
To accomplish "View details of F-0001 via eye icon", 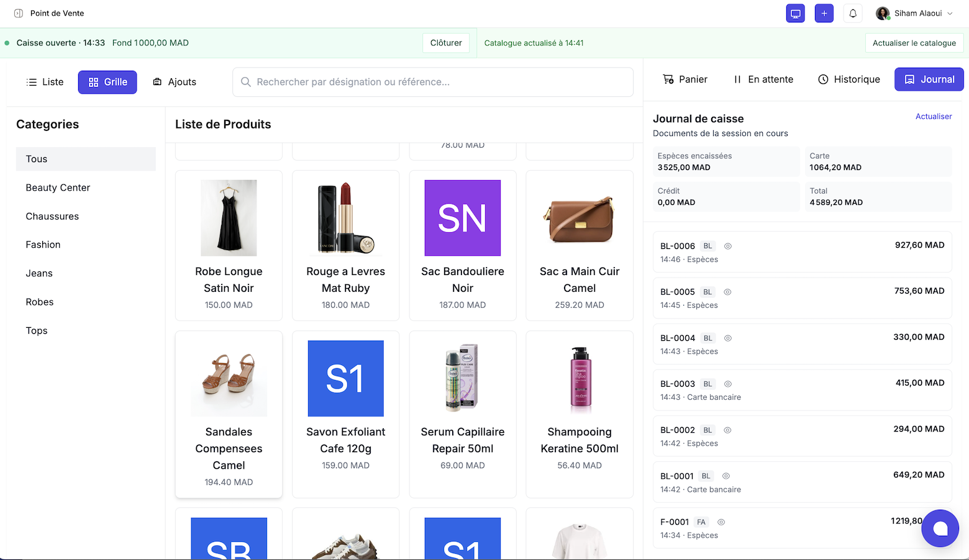I will [721, 522].
